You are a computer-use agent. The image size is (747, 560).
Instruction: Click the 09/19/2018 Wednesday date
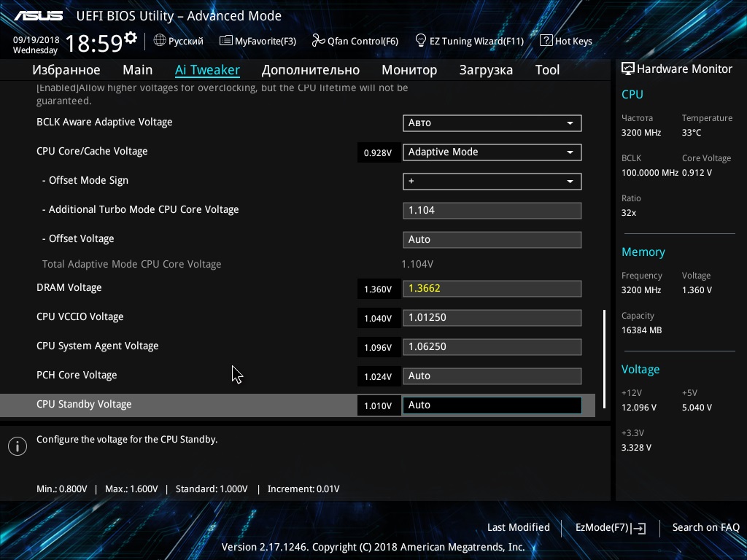[36, 44]
